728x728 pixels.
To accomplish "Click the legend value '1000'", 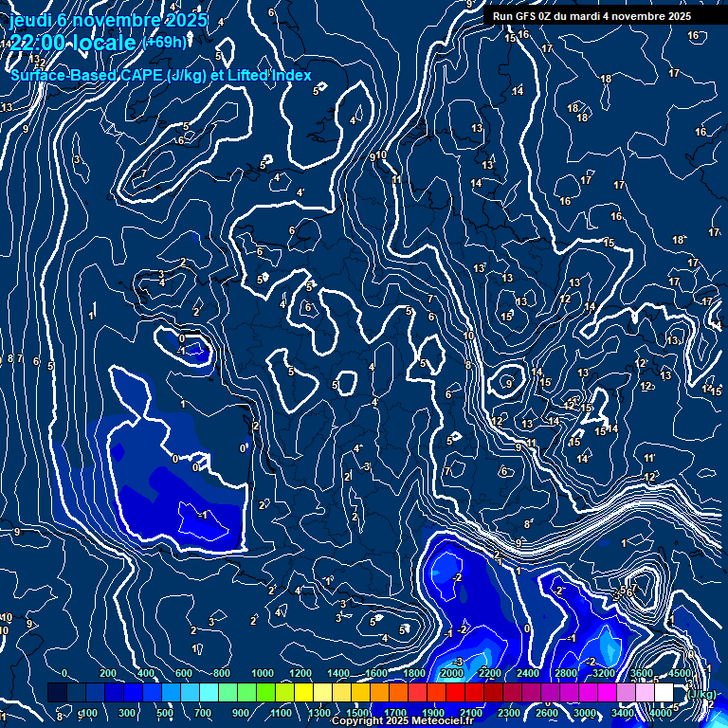I will point(263,673).
